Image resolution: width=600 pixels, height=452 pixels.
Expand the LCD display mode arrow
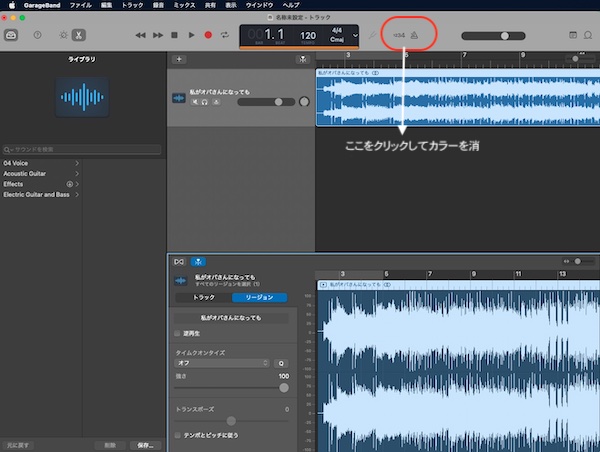click(x=355, y=36)
